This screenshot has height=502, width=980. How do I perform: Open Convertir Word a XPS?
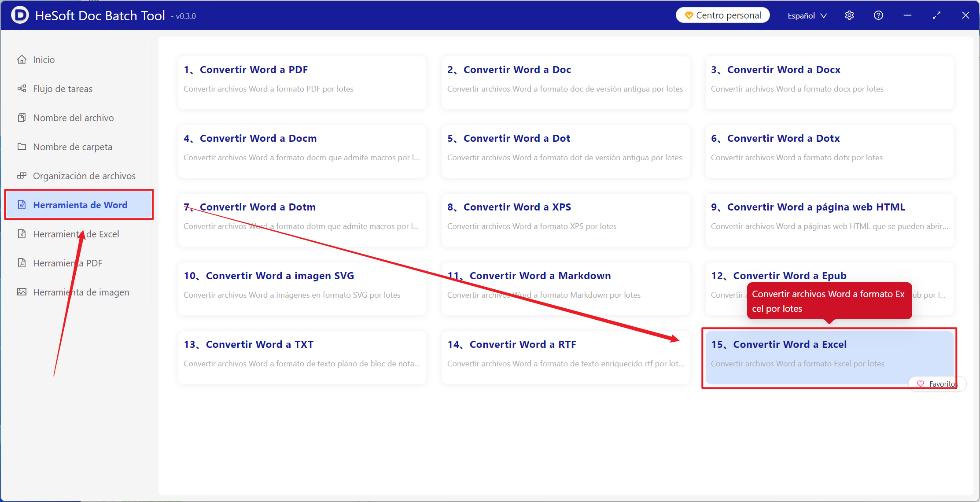click(x=566, y=220)
